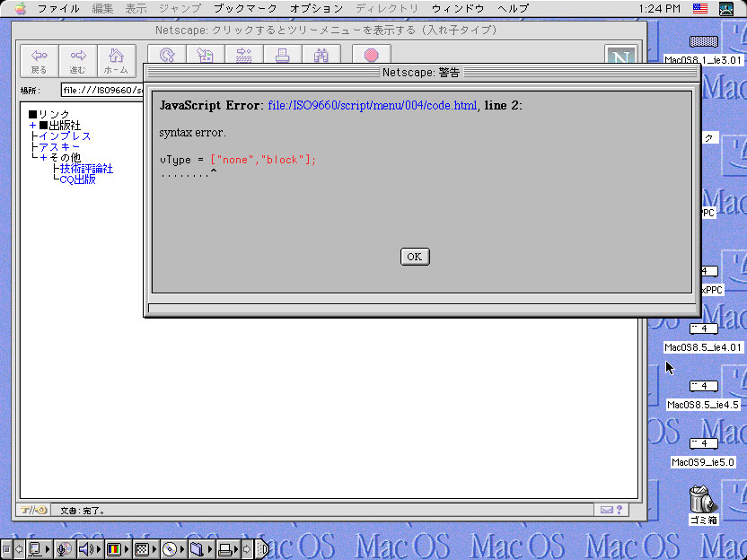Image resolution: width=747 pixels, height=560 pixels.
Task: Click the 場所 location address field
Action: tap(102, 90)
